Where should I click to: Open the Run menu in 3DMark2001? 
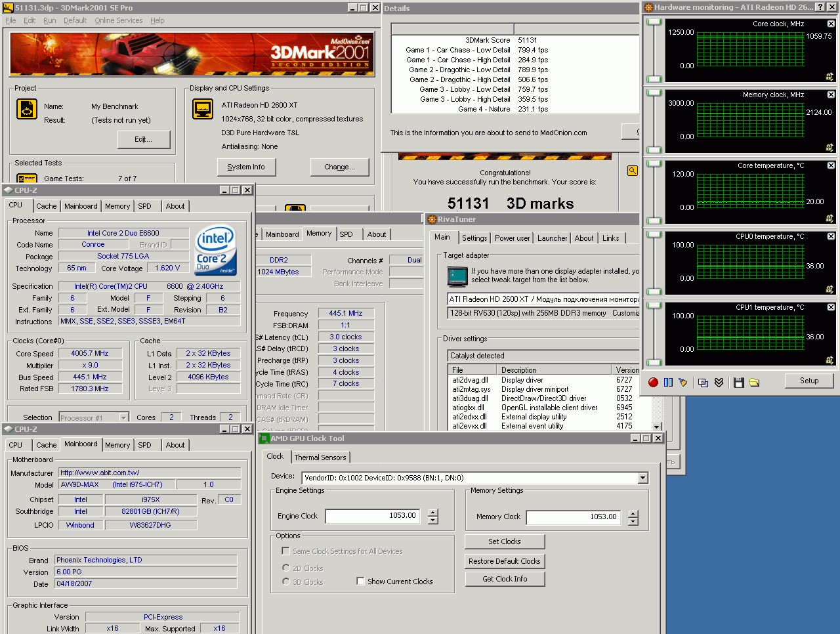49,20
